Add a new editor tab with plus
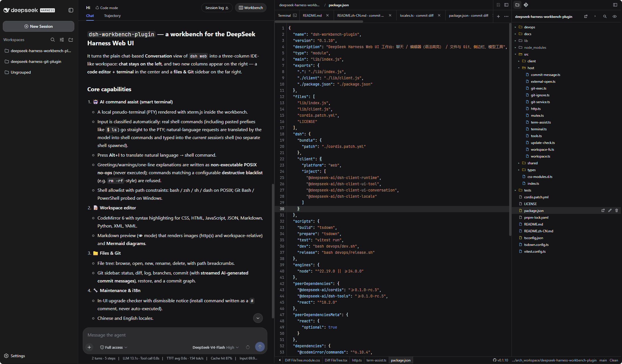The width and height of the screenshot is (622, 364). (x=498, y=16)
